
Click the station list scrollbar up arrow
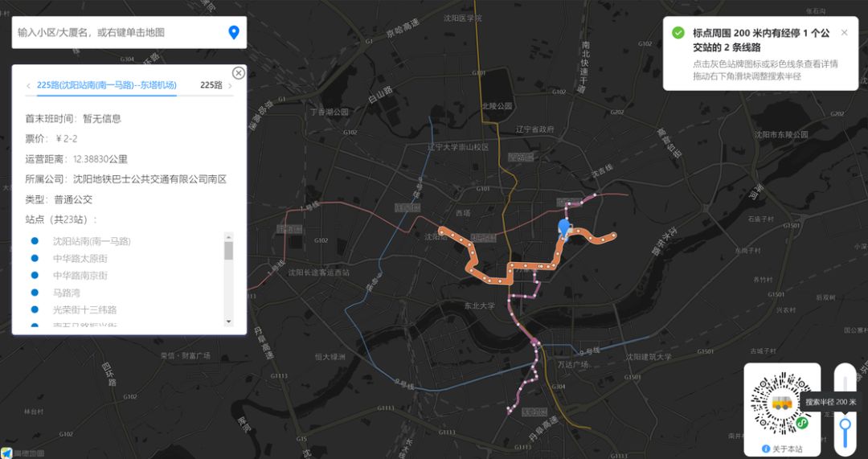pyautogui.click(x=228, y=237)
